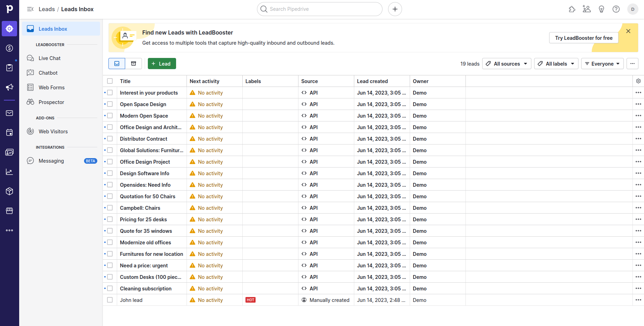Click Try LeadBooster for free

(583, 38)
